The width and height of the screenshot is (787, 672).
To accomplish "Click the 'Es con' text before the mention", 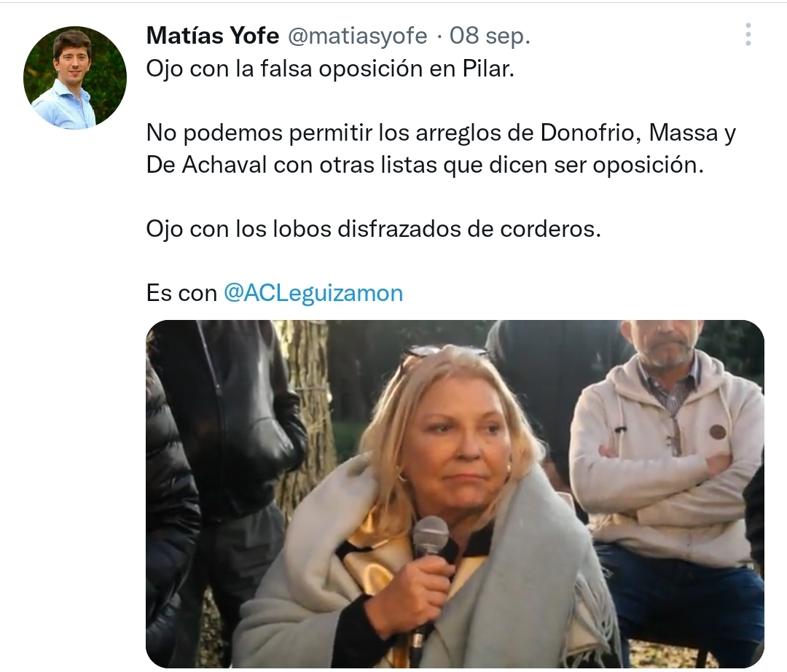I will (x=181, y=293).
